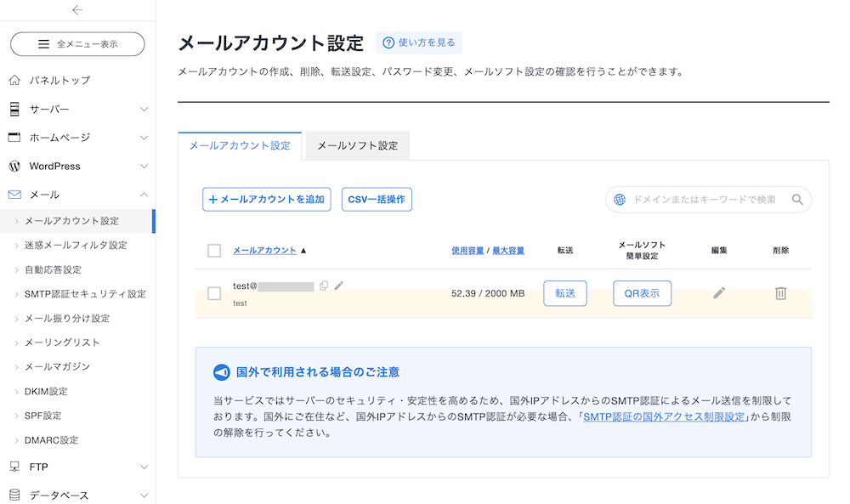Open 迷惑メールフィルタ設定

pos(76,246)
